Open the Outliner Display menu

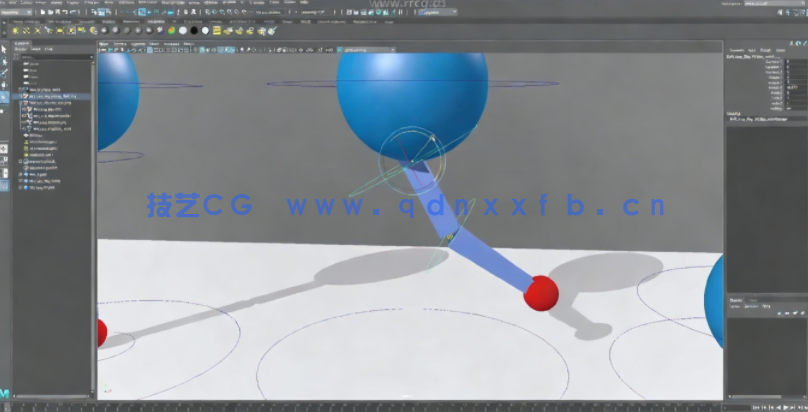click(21, 49)
